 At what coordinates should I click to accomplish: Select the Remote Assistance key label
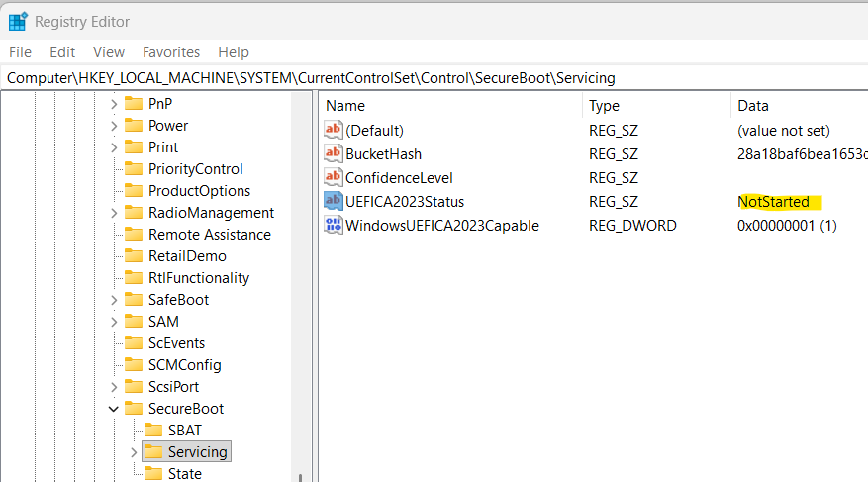click(210, 235)
